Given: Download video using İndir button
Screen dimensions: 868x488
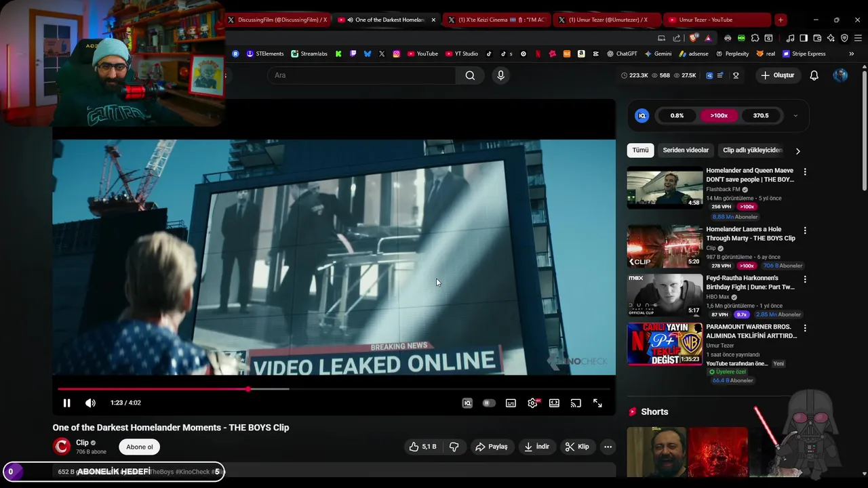Looking at the screenshot, I should tap(536, 447).
